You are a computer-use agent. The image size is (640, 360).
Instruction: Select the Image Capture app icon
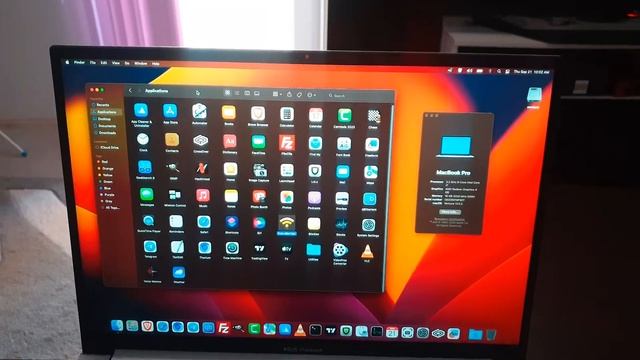coord(259,170)
